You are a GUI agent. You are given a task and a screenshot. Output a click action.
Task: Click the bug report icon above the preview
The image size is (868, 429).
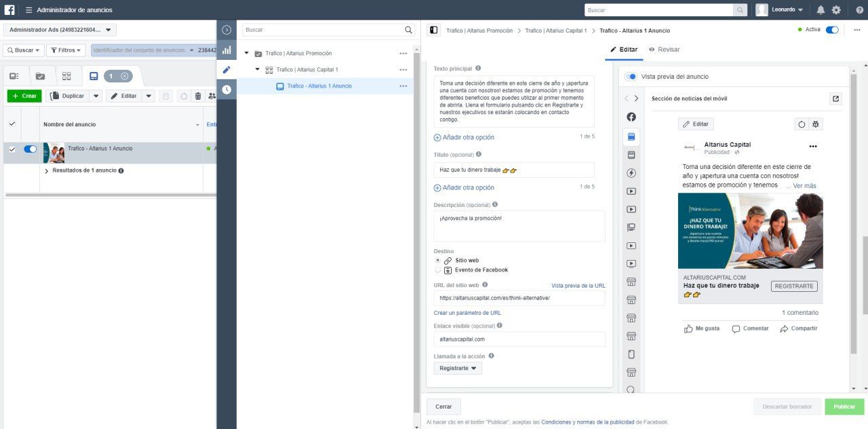click(x=815, y=124)
